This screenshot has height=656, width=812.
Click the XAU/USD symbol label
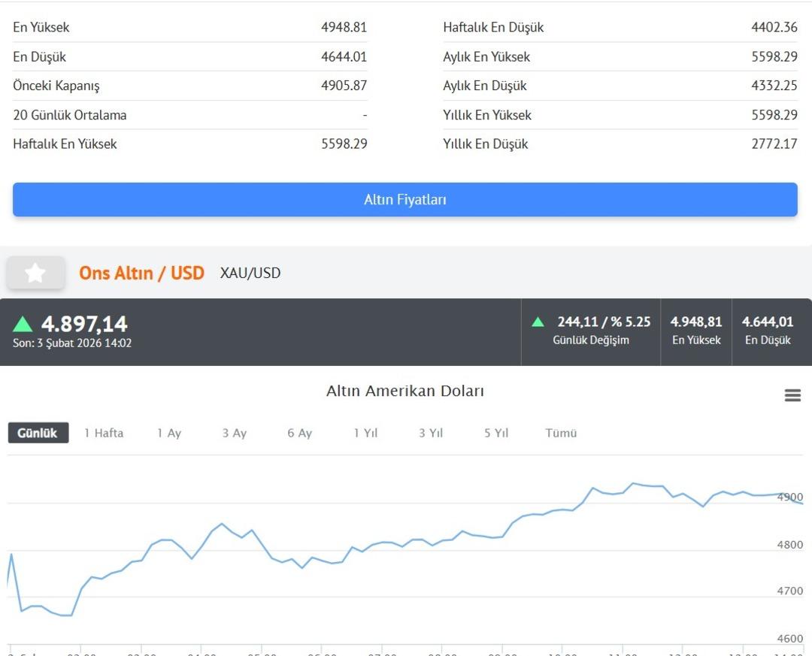coord(250,273)
